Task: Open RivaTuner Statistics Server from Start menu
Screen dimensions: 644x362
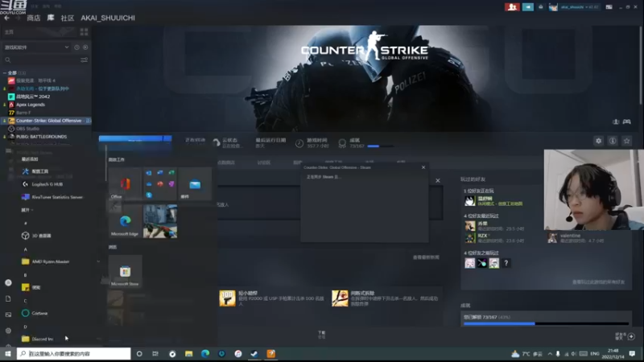Action: click(x=57, y=197)
